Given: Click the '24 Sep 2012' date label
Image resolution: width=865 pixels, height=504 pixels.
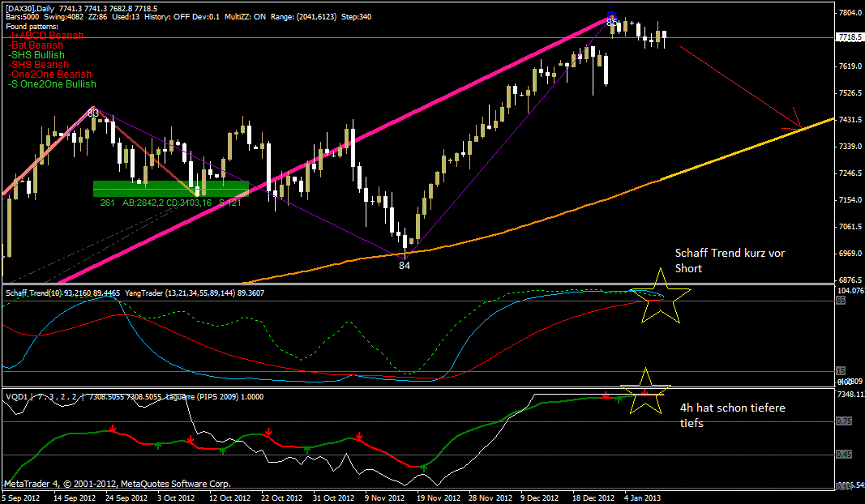Looking at the screenshot, I should click(126, 498).
